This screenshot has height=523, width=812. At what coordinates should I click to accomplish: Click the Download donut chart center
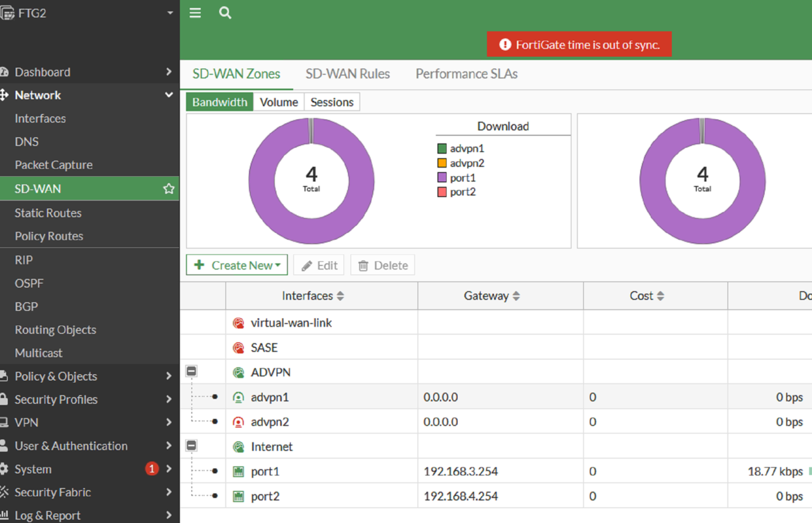coord(311,180)
